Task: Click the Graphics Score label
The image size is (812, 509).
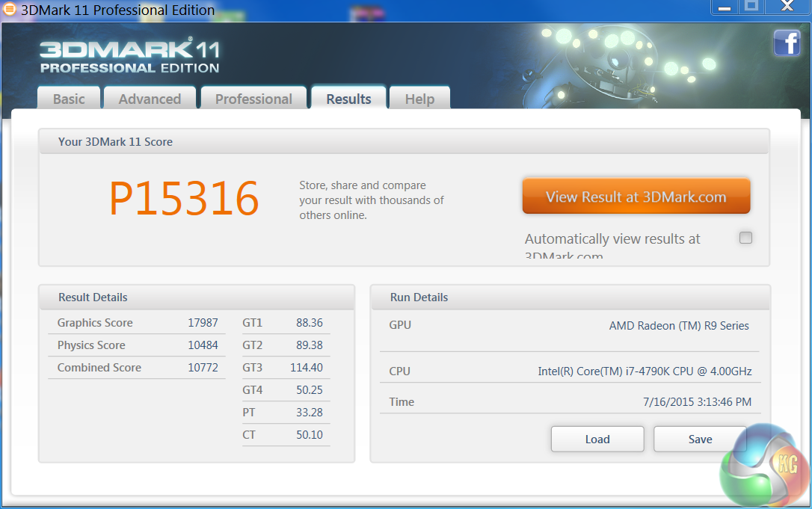Action: 95,323
